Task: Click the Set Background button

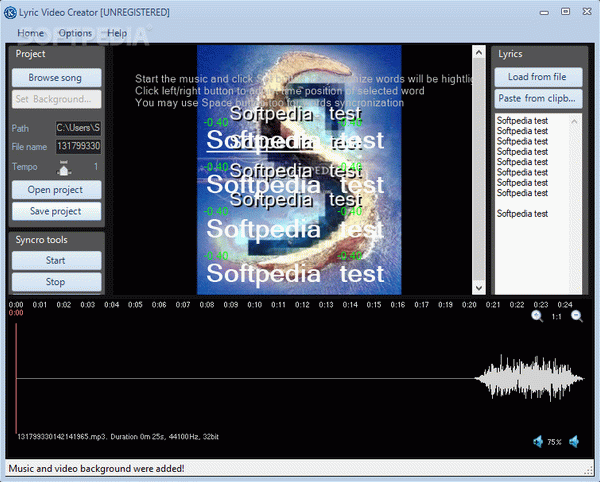Action: (57, 99)
